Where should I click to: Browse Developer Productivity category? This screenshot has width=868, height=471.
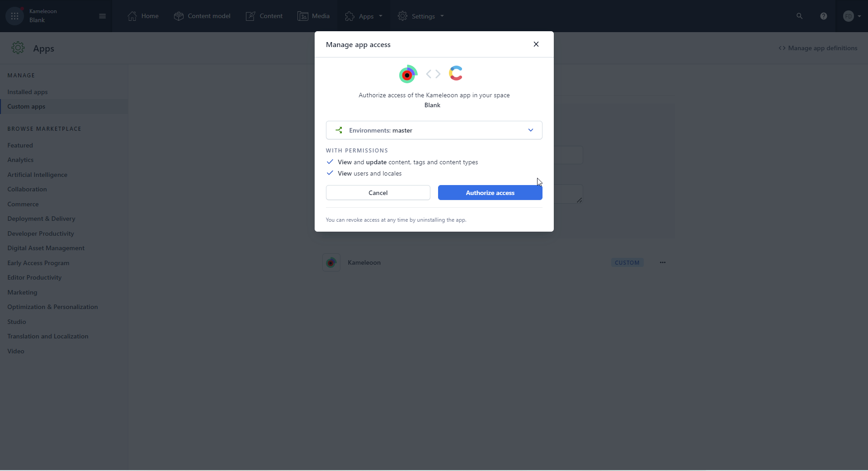(x=41, y=233)
